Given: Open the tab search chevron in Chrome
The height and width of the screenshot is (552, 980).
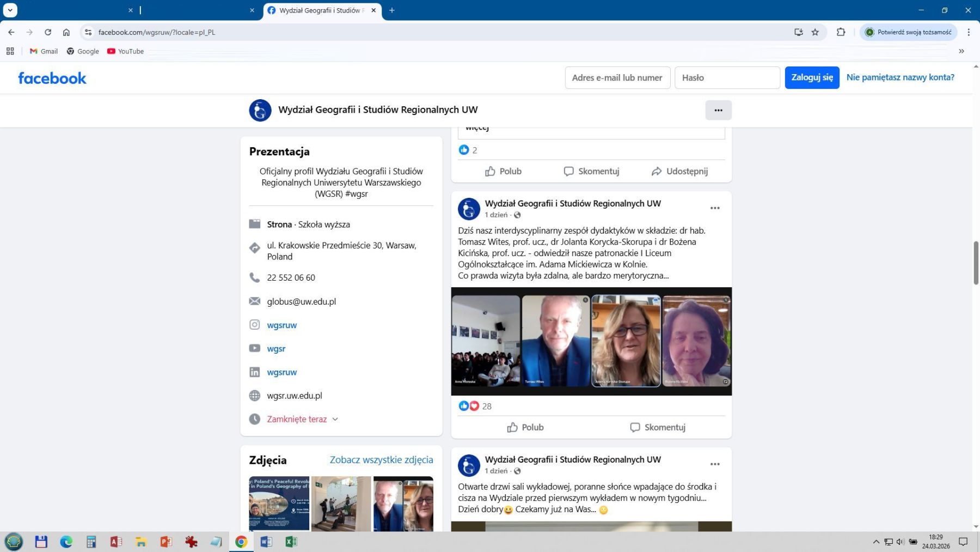Looking at the screenshot, I should [x=10, y=10].
